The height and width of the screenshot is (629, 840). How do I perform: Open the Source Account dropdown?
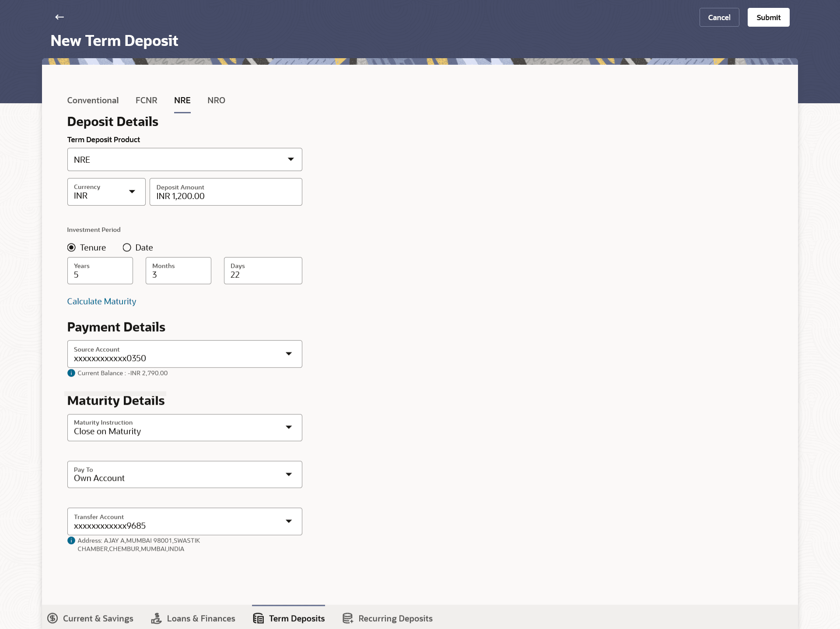pos(185,354)
